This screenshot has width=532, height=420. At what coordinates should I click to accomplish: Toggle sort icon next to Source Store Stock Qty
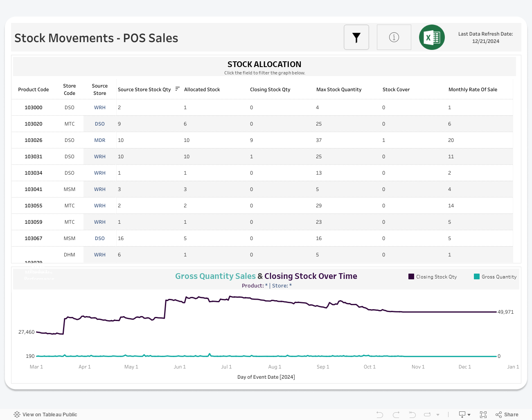pos(178,89)
